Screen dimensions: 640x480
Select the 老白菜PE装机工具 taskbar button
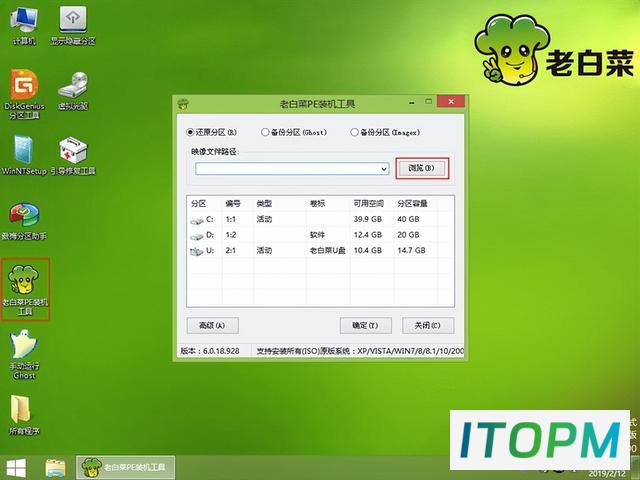point(125,467)
